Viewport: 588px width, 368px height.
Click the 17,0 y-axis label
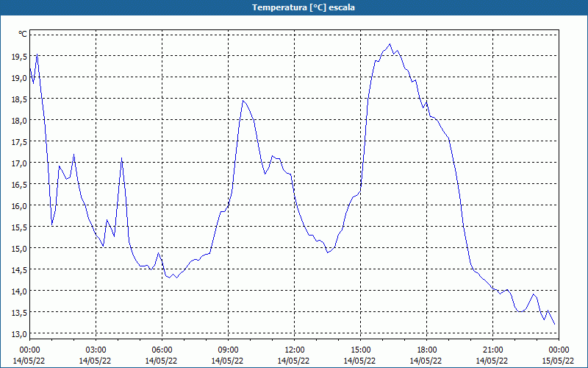click(x=20, y=163)
